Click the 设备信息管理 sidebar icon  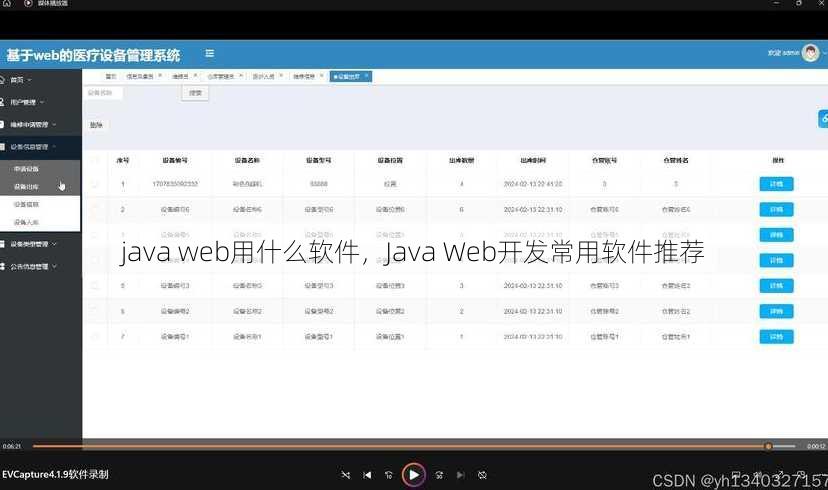[2, 146]
